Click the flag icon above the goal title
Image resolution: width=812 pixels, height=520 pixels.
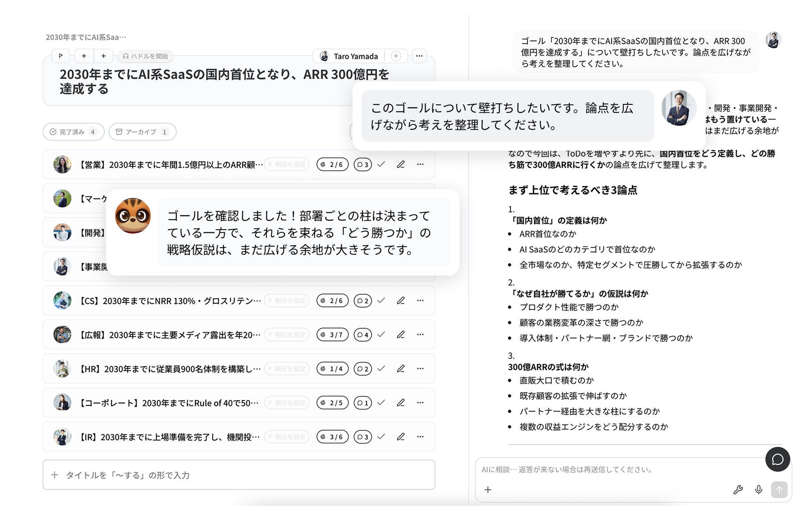point(61,56)
